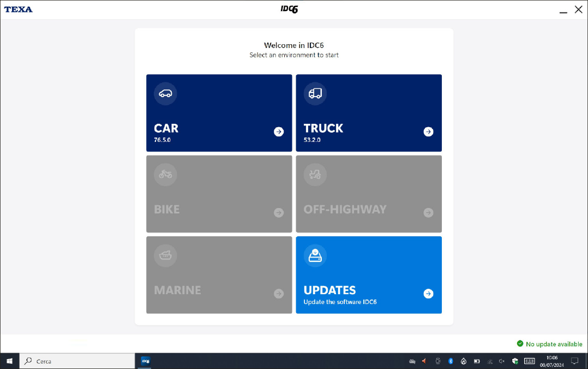Click the car icon in CAR tile
Viewport: 588px width, 369px height.
pos(165,94)
